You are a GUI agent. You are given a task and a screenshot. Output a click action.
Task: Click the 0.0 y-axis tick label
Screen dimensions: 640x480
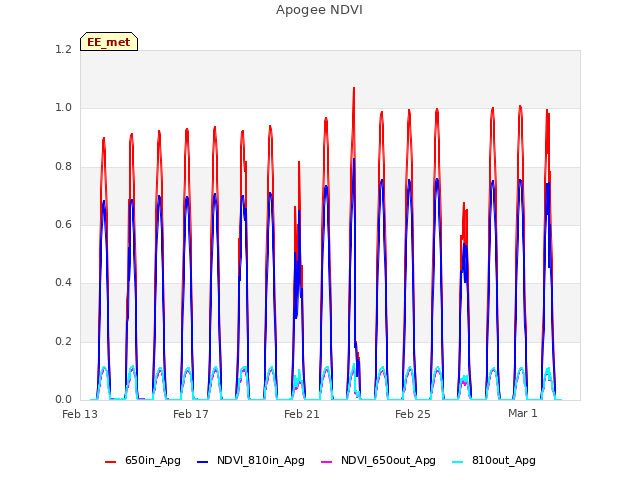(64, 400)
